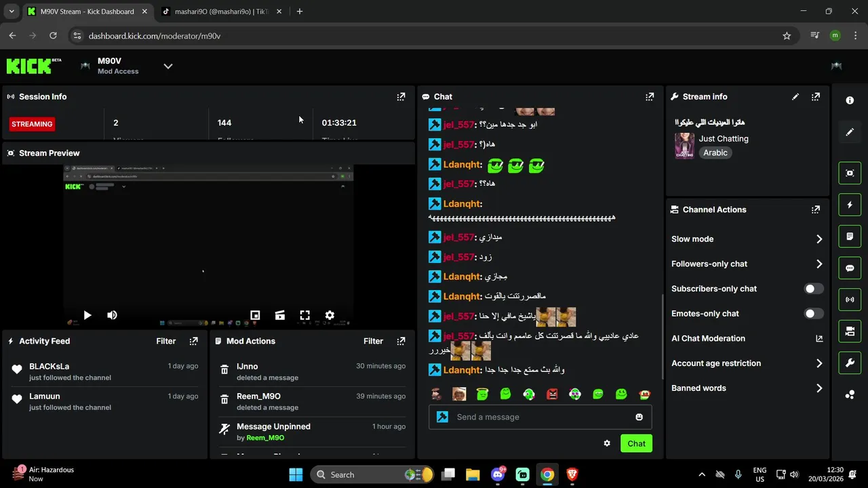Open the Activity Feed Filter

(x=166, y=341)
